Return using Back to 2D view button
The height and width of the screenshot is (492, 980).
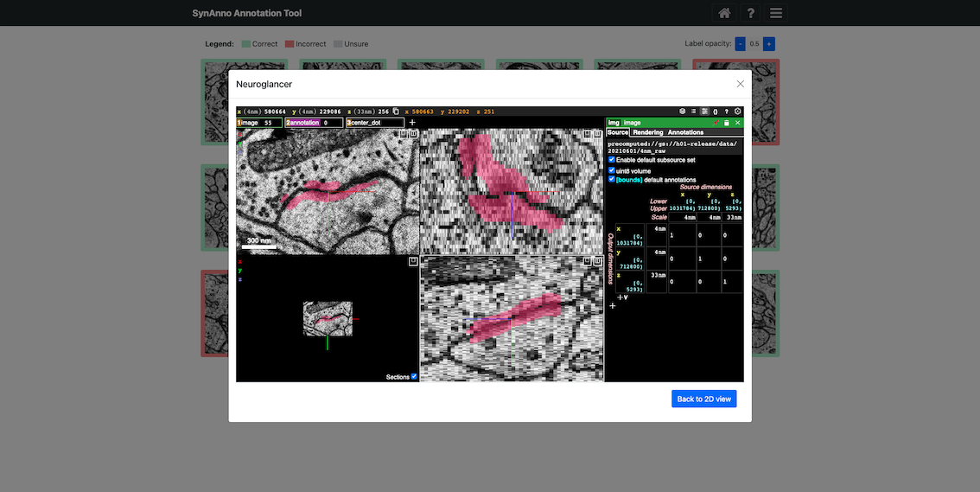703,399
